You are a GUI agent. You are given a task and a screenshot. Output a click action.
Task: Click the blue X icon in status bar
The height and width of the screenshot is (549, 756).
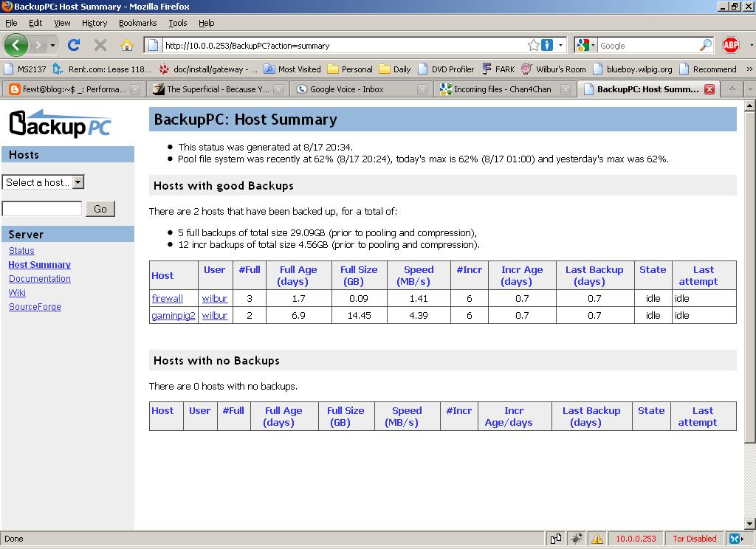735,539
